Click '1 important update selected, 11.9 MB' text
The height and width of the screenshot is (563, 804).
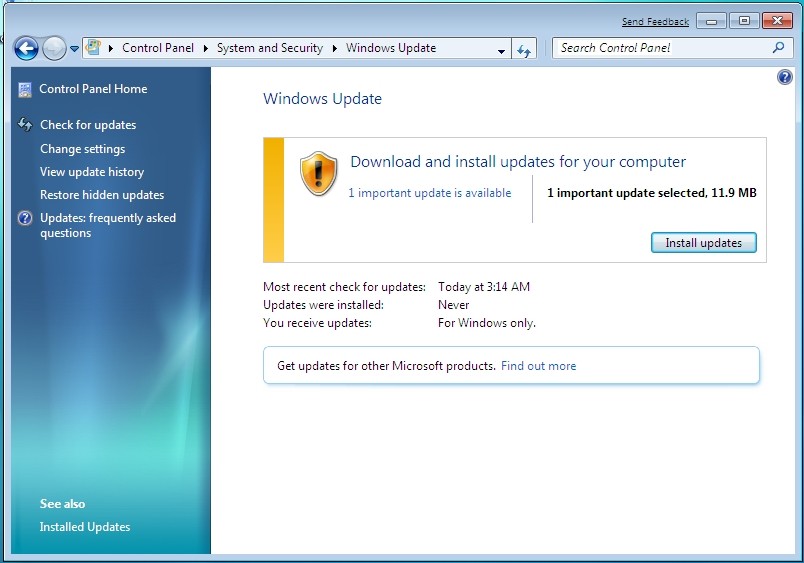pos(652,193)
